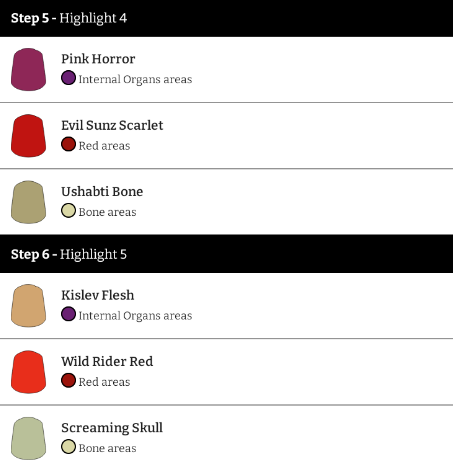Open the Screaming Skull paint title

[x=112, y=427]
